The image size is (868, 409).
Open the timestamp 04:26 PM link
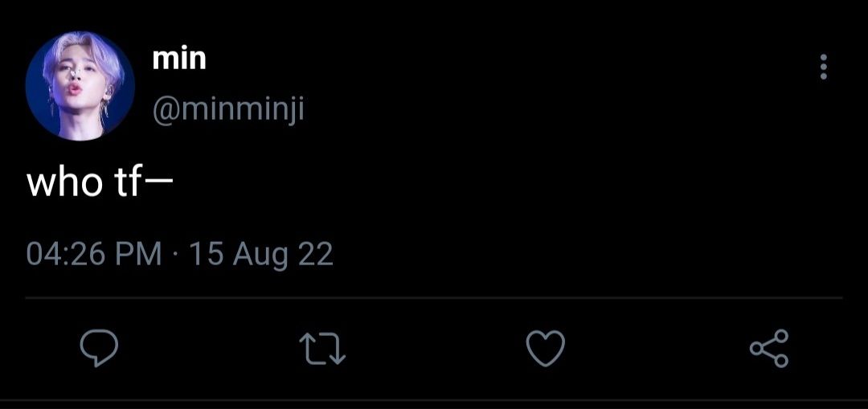coord(94,254)
